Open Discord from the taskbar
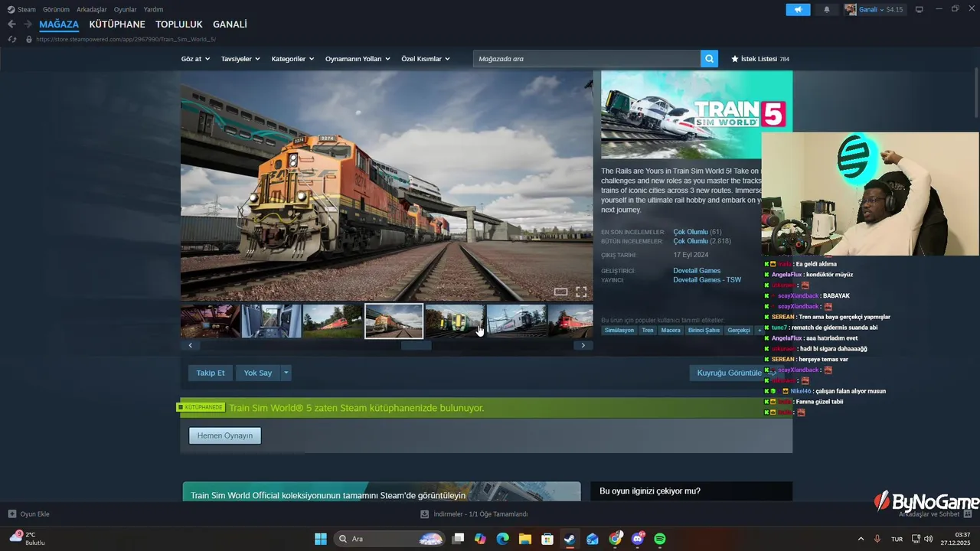980x551 pixels. pos(638,539)
